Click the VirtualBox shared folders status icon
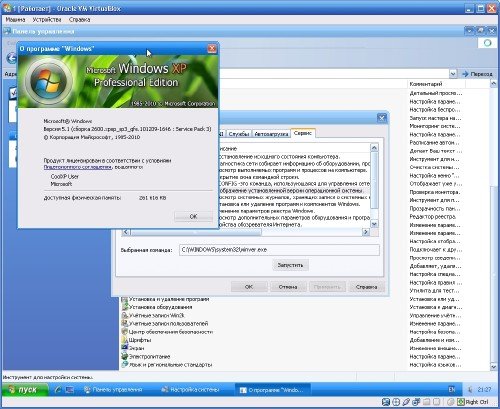The image size is (500, 409). (x=427, y=402)
